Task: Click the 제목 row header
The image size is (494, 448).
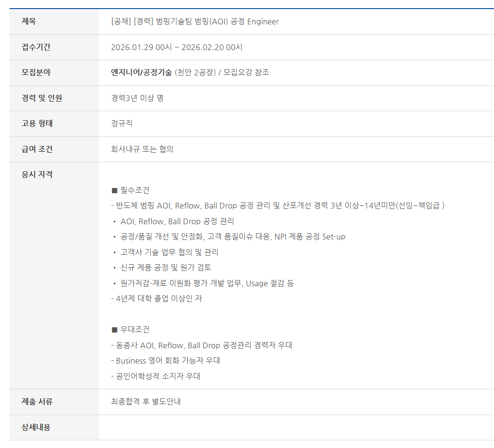Action: [29, 21]
